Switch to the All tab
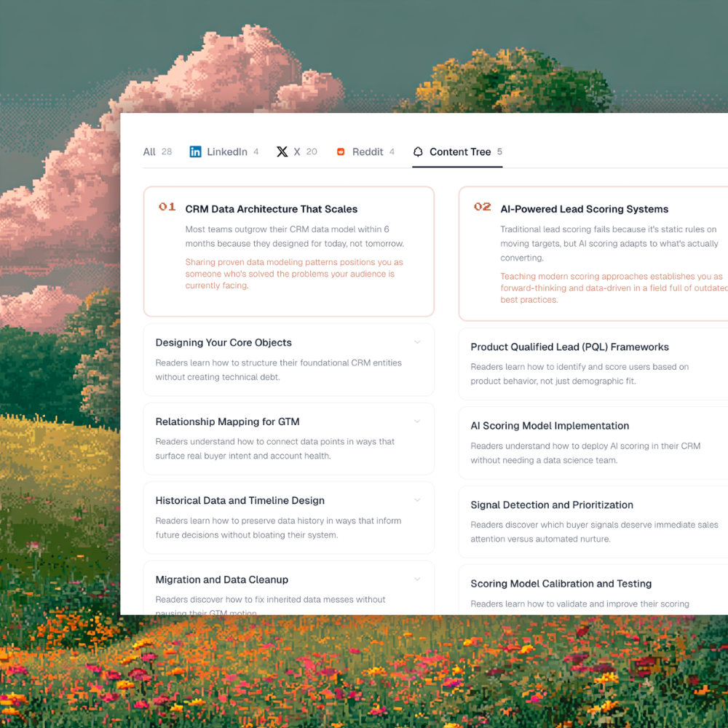 pyautogui.click(x=157, y=152)
